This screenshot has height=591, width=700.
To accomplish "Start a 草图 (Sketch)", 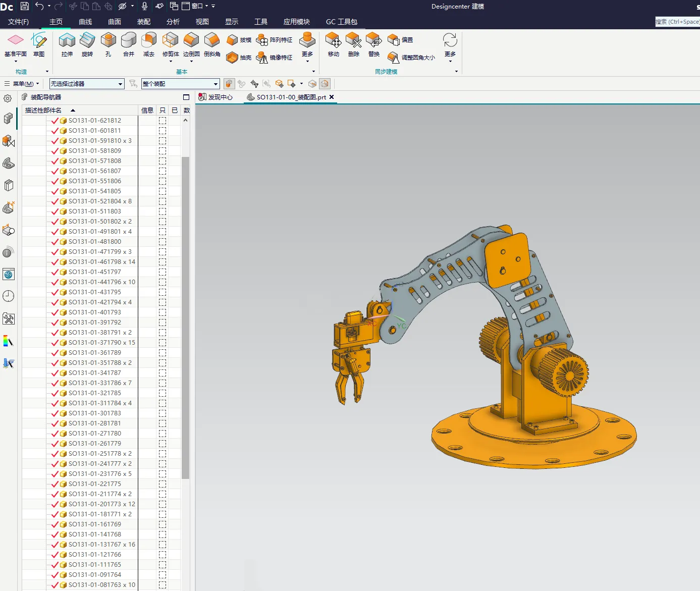I will click(39, 44).
